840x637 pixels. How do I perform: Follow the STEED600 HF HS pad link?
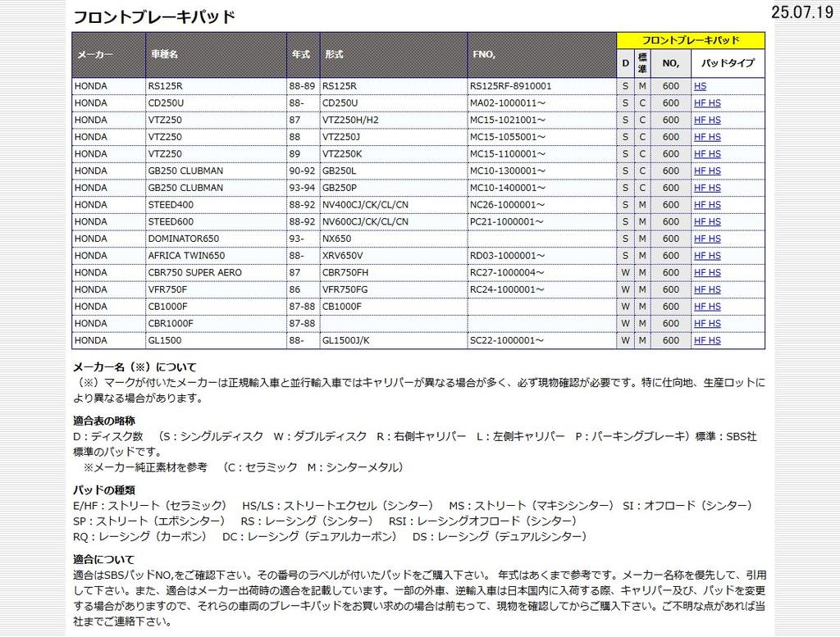706,221
